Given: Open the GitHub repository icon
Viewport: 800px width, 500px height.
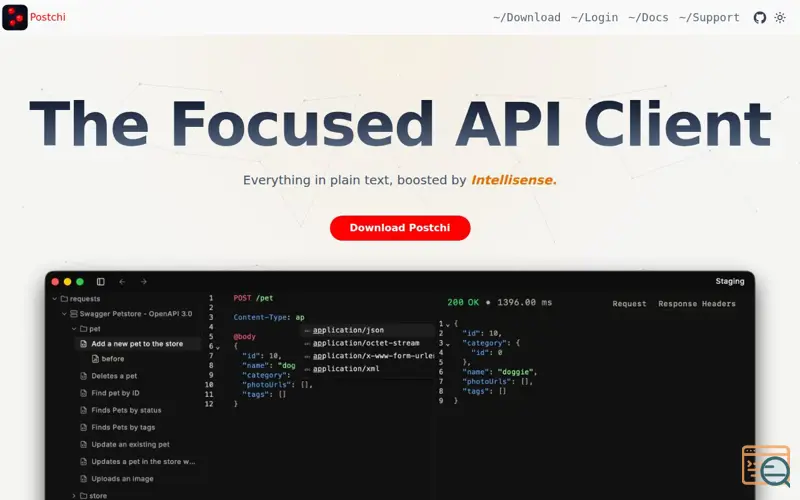Looking at the screenshot, I should (760, 18).
